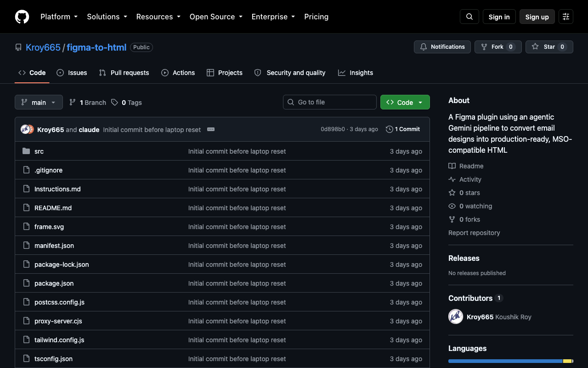This screenshot has width=588, height=368.
Task: Open the Kroy665 owner link
Action: pos(43,47)
